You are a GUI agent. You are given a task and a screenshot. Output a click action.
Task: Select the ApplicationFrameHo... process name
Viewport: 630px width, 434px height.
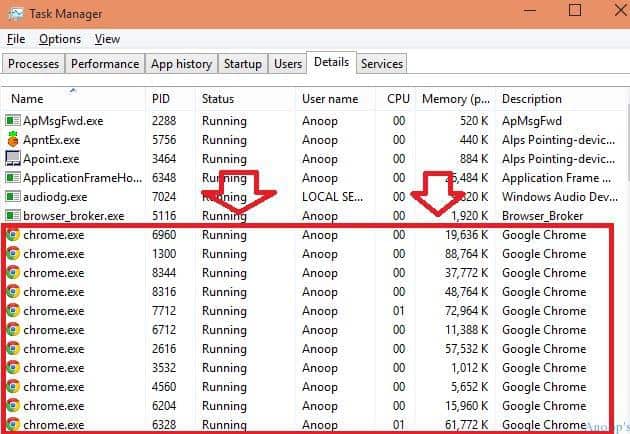(82, 178)
